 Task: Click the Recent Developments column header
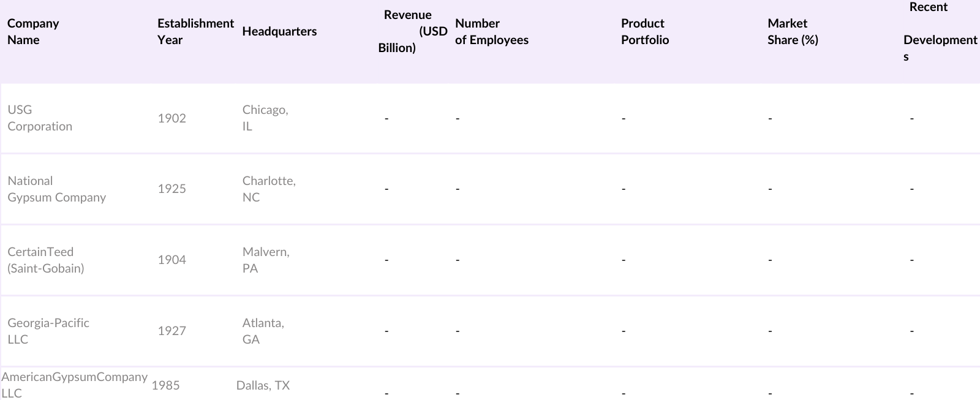coord(940,32)
